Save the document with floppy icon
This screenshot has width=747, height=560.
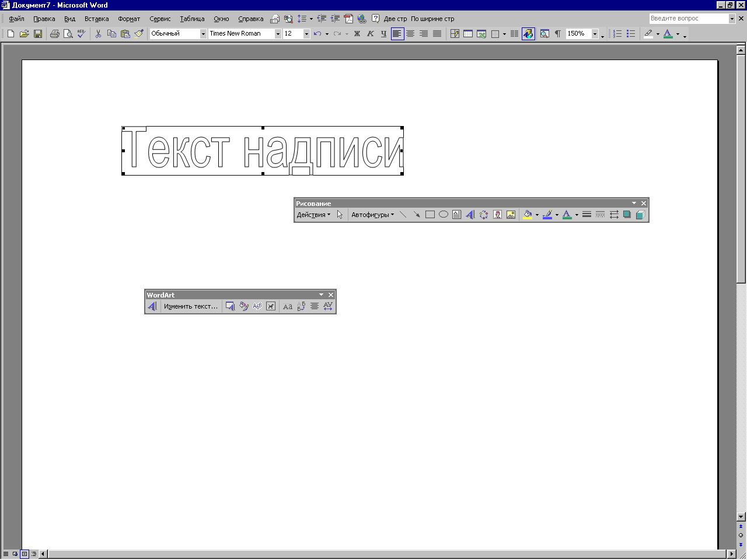(37, 34)
